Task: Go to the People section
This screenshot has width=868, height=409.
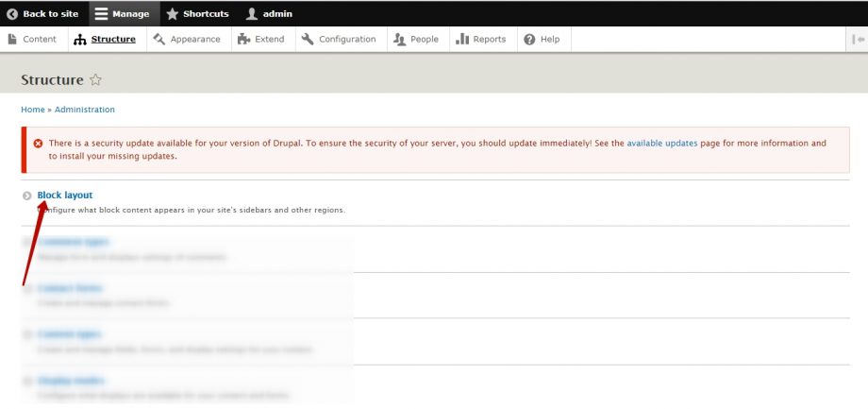Action: [x=424, y=40]
